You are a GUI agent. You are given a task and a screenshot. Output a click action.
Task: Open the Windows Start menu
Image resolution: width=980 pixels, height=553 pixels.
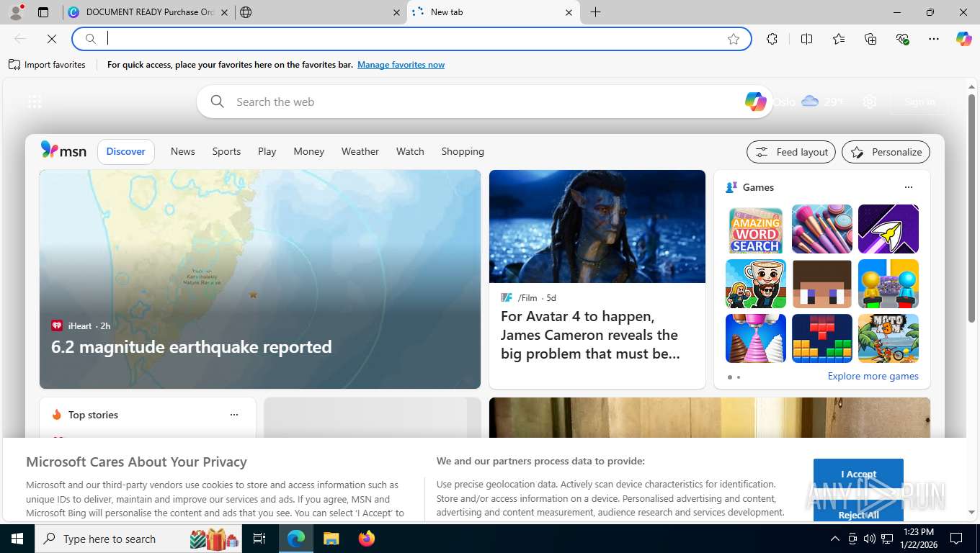pyautogui.click(x=17, y=539)
